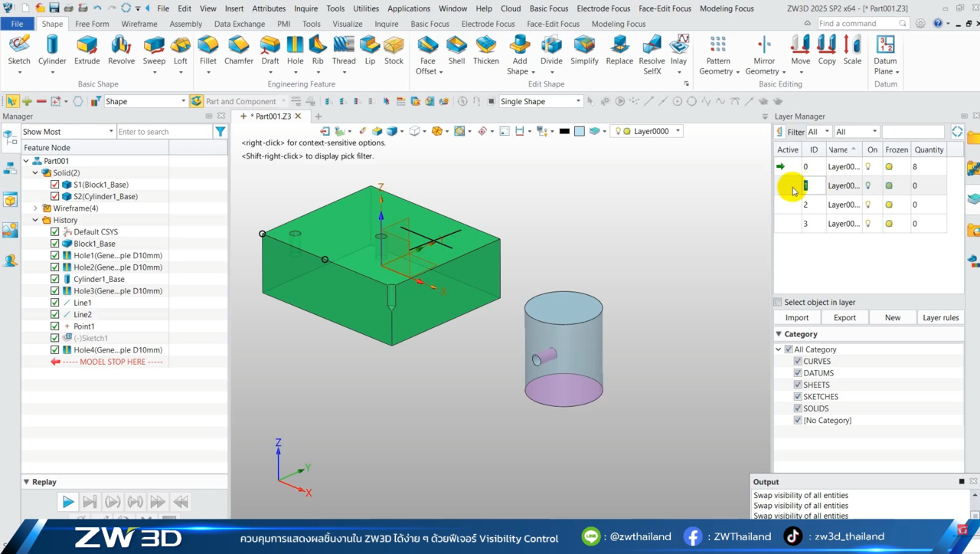
Task: Uncheck the S1(Block1_Base) solid checkbox
Action: pyautogui.click(x=55, y=185)
